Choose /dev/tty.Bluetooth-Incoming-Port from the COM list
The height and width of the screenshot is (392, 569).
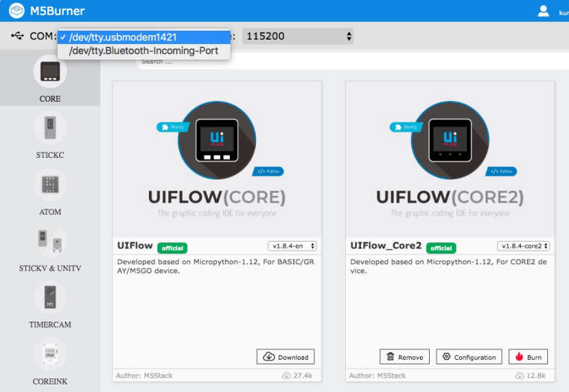(144, 51)
